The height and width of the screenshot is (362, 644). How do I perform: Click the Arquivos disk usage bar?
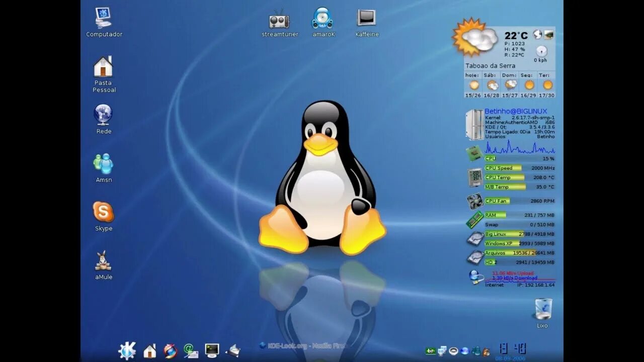520,253
